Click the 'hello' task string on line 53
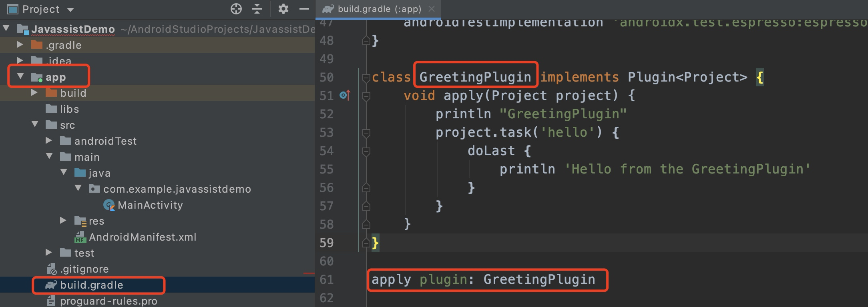Screen dimensions: 868x307 click(567, 132)
